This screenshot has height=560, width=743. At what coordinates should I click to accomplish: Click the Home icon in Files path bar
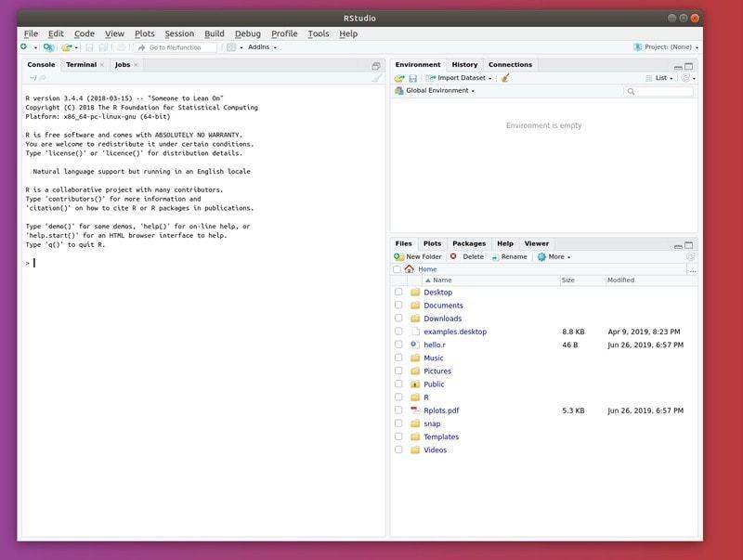410,269
